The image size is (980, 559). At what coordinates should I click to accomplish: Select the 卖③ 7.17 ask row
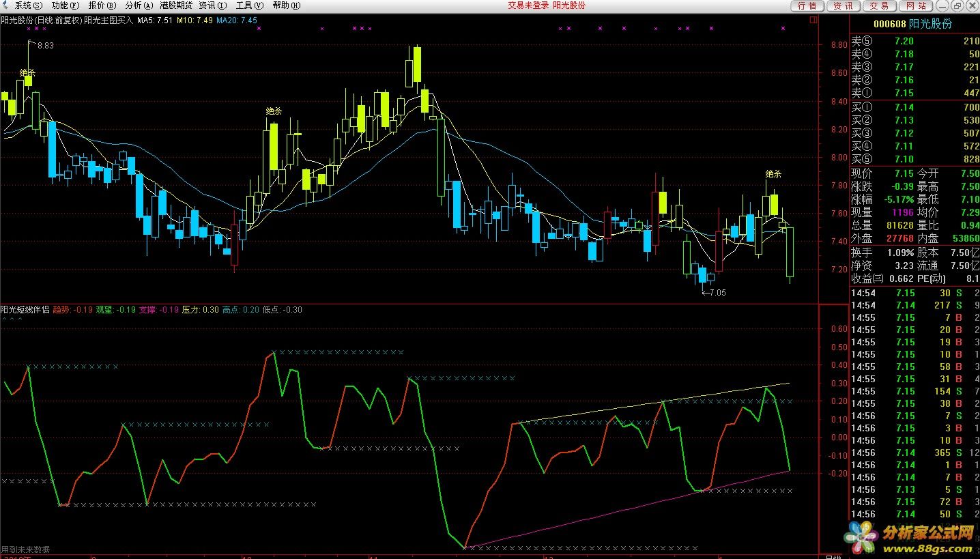(x=914, y=67)
